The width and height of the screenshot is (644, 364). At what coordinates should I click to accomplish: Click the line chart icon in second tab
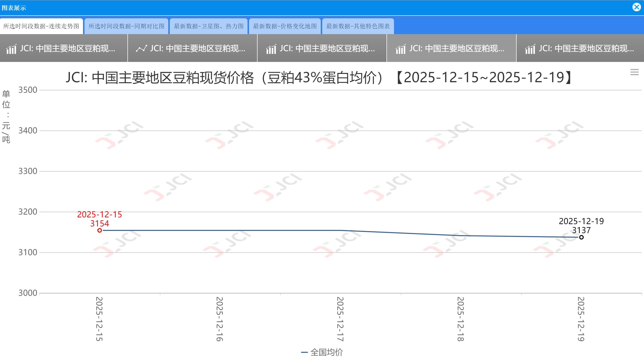pos(141,49)
